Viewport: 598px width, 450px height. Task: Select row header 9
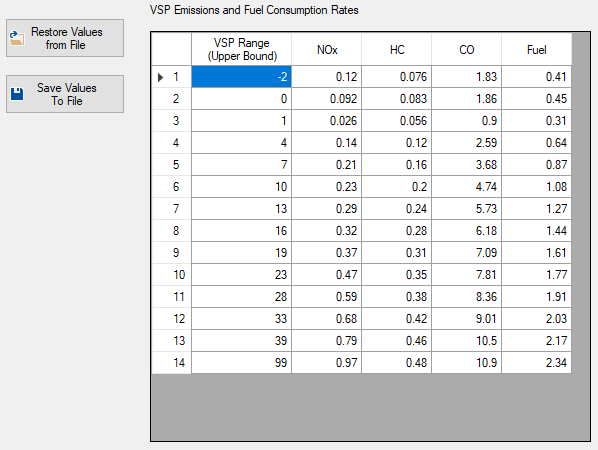coord(172,253)
